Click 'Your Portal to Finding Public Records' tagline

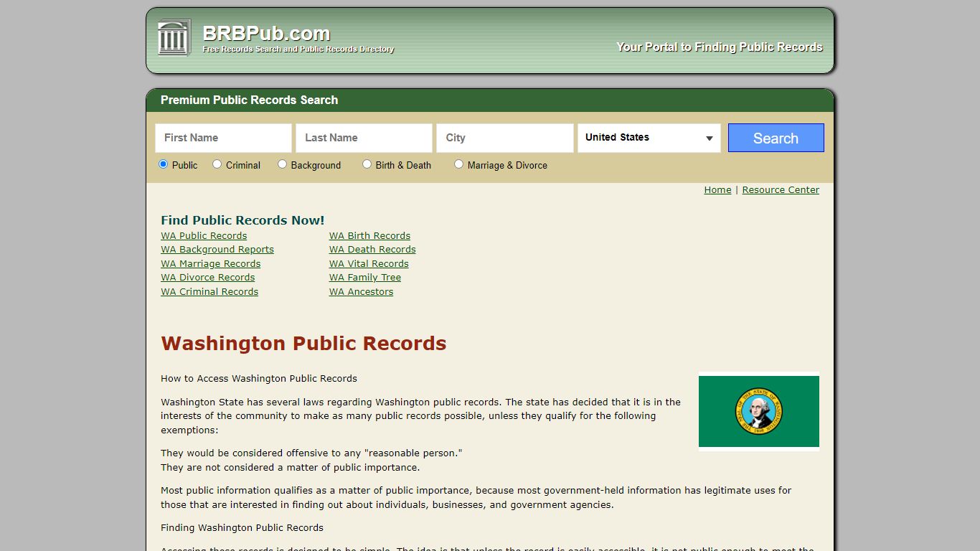720,47
